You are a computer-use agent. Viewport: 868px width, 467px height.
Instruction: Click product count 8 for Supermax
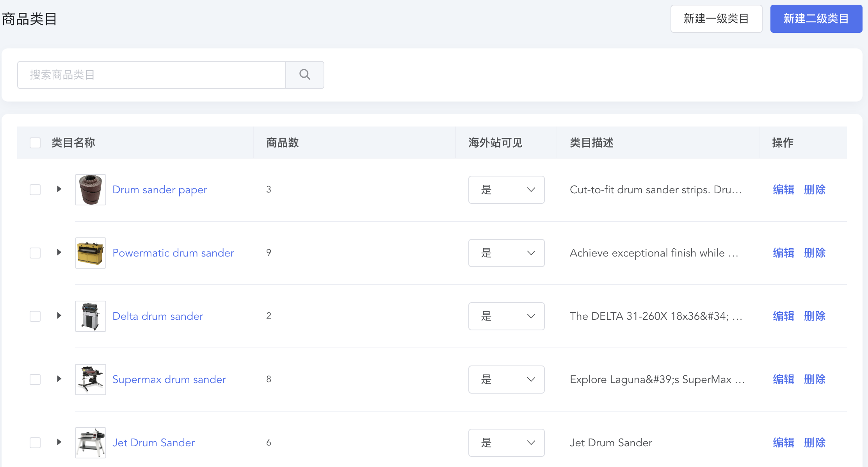point(269,379)
